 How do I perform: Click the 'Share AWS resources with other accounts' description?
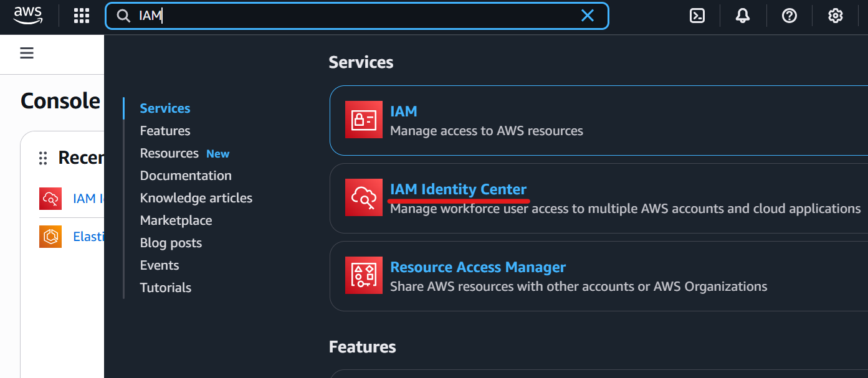click(579, 286)
